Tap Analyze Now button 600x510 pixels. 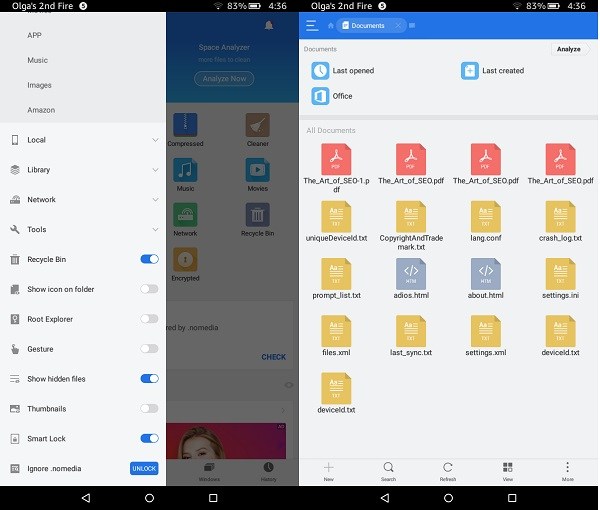tap(224, 78)
